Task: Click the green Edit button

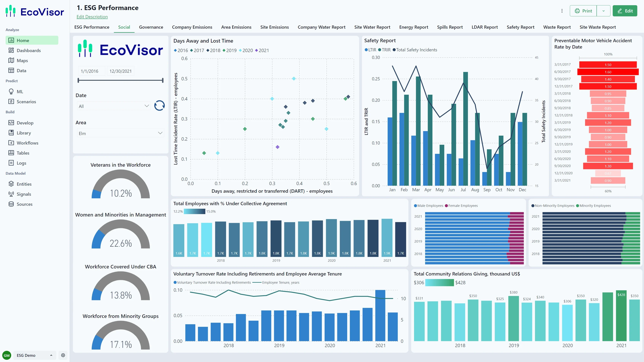Action: tap(625, 11)
